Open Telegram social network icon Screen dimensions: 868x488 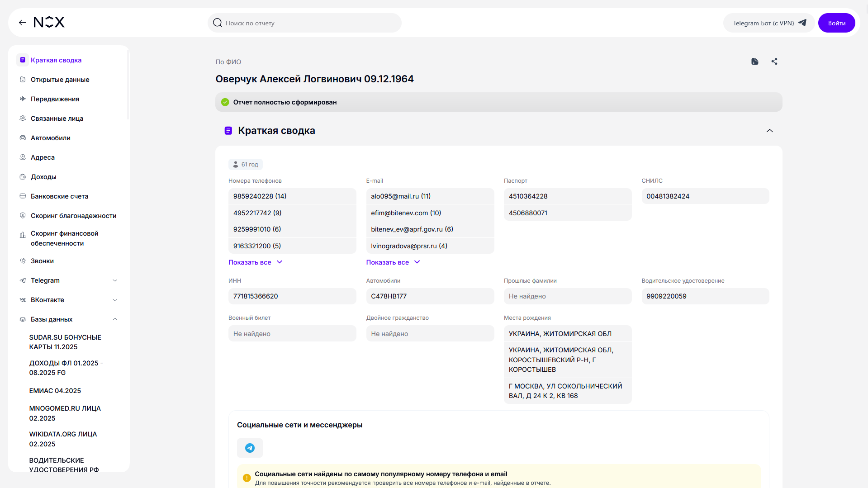coord(250,448)
